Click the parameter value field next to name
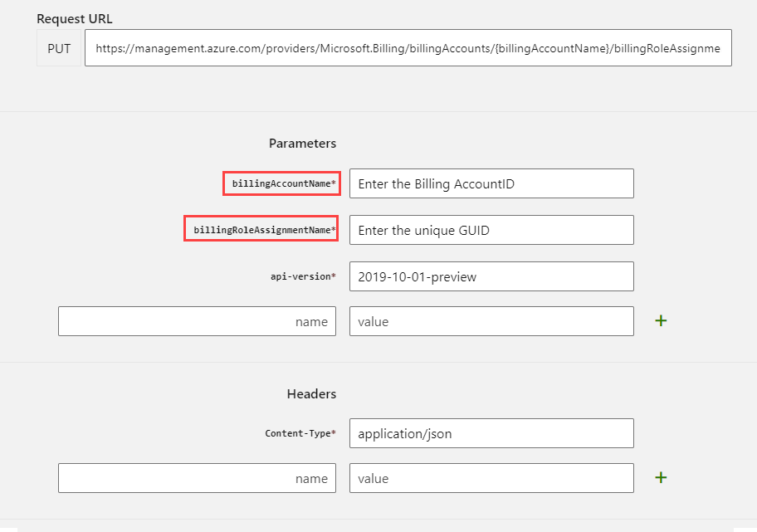Image resolution: width=757 pixels, height=532 pixels. (491, 320)
